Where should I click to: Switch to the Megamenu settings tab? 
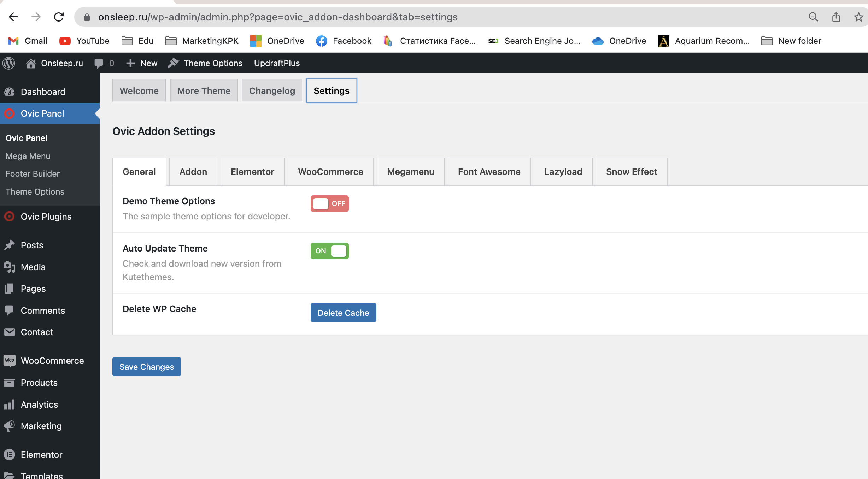click(x=411, y=172)
